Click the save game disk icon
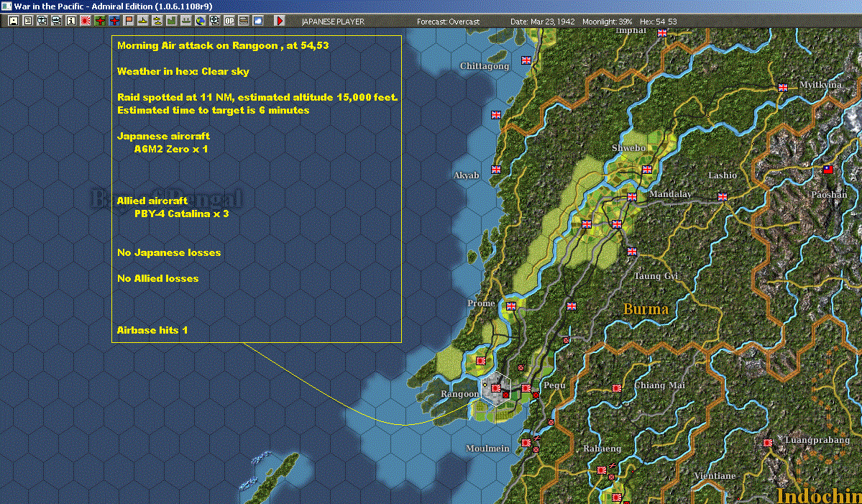The width and height of the screenshot is (862, 504). click(14, 21)
